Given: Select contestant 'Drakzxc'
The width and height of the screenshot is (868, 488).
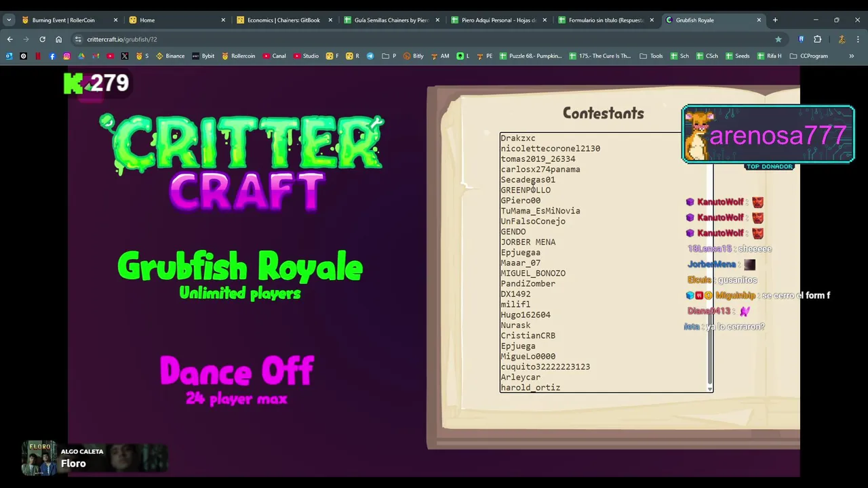Looking at the screenshot, I should coord(518,138).
